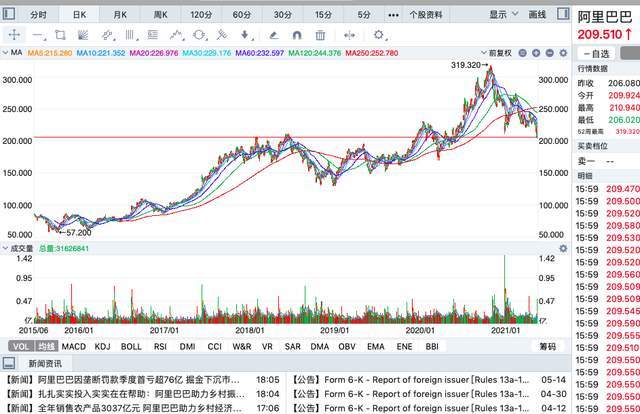The height and width of the screenshot is (414, 640).
Task: Open news 扎扎实实投入实实在在帮助
Action: (142, 394)
